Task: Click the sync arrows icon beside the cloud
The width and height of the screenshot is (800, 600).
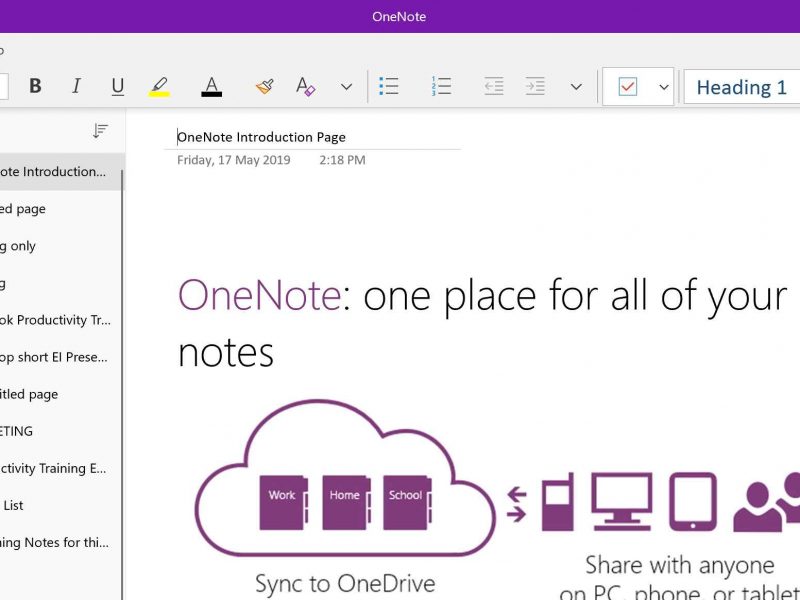Action: tap(516, 504)
